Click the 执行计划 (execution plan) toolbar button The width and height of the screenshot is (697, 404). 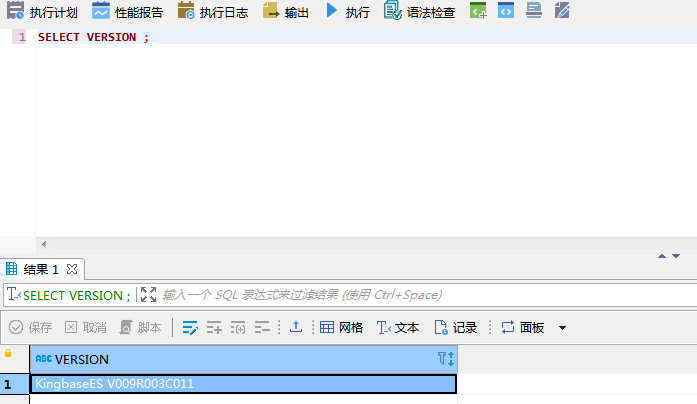pyautogui.click(x=42, y=12)
